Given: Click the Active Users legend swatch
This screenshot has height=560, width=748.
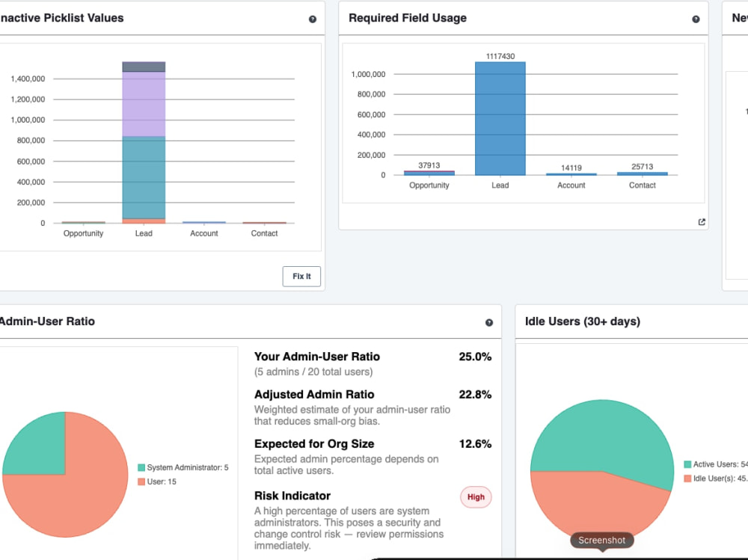Looking at the screenshot, I should tap(687, 464).
